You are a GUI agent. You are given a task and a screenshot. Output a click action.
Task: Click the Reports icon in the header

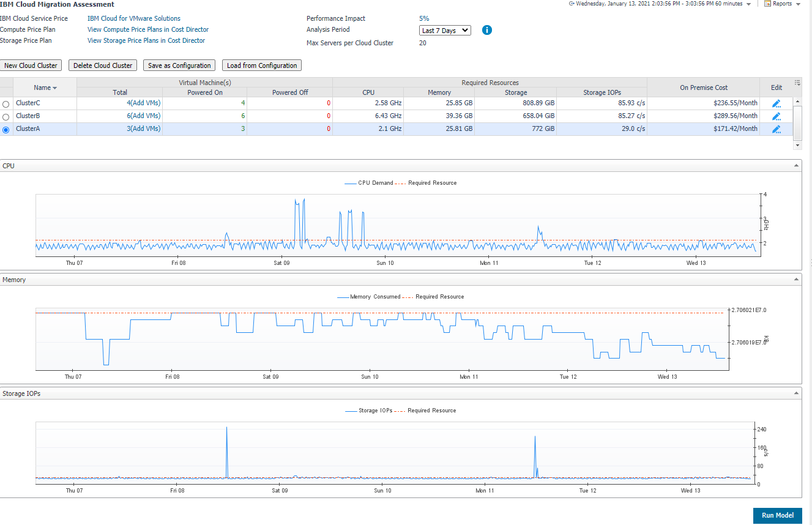[x=767, y=4]
